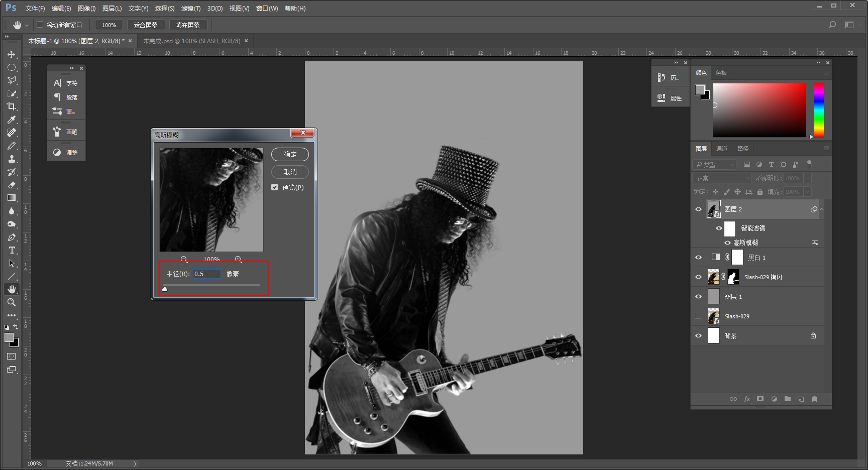Image resolution: width=868 pixels, height=470 pixels.
Task: Swap foreground and background colors
Action: [16, 327]
